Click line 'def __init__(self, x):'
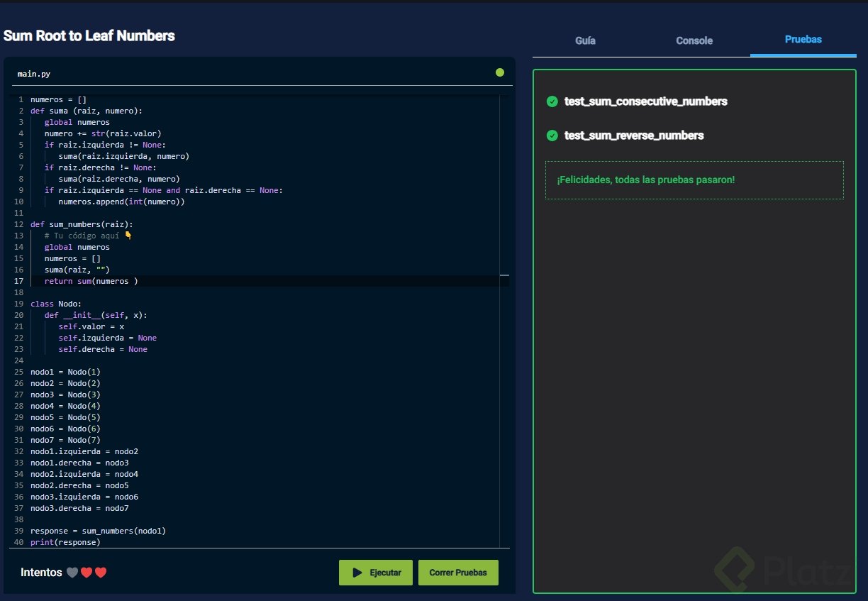The height and width of the screenshot is (601, 868). pyautogui.click(x=96, y=315)
